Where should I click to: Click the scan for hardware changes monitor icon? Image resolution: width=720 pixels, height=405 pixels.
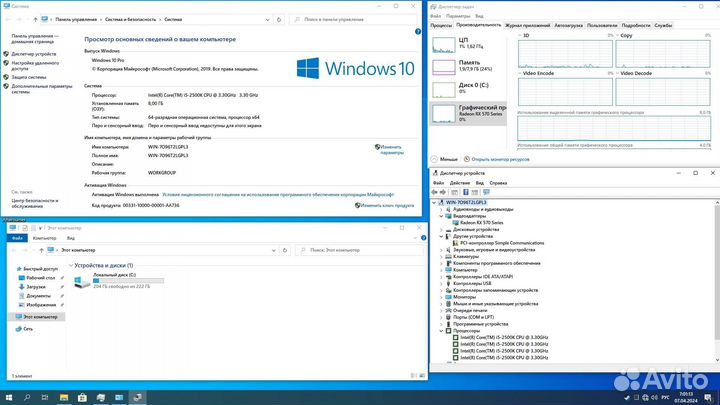pos(486,192)
